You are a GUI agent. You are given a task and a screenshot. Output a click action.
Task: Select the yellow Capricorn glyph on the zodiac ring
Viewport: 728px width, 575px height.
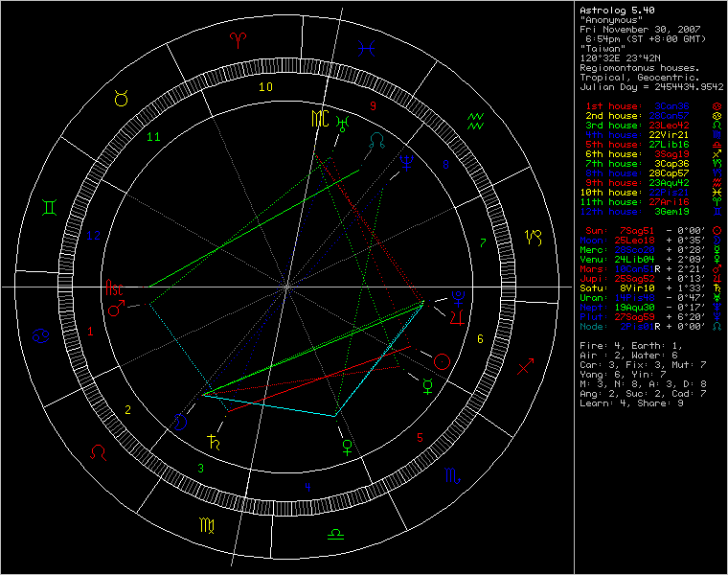pyautogui.click(x=534, y=238)
